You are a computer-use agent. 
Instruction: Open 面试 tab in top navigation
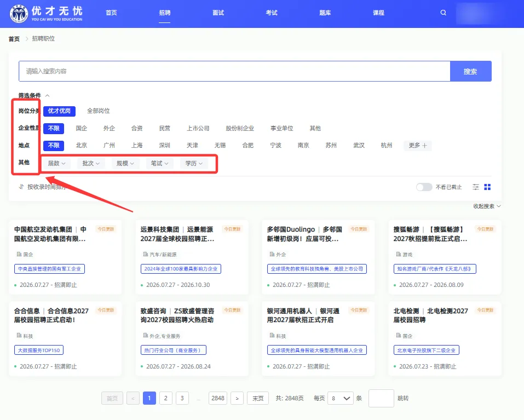(218, 13)
